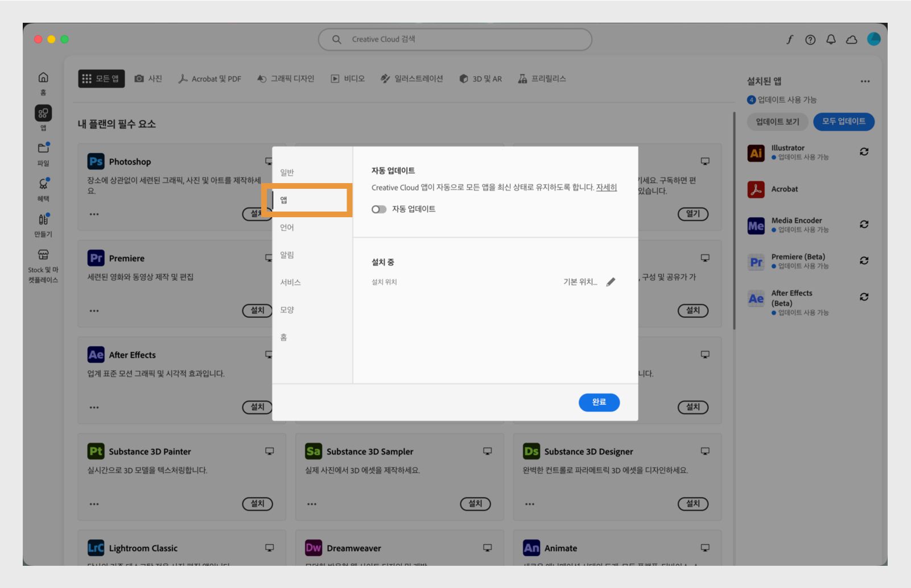The image size is (911, 588).
Task: Select 알림 in preferences sidebar
Action: (x=287, y=255)
